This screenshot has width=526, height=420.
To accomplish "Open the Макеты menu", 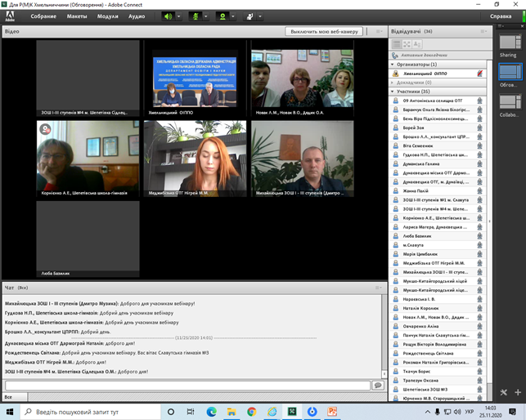I will coord(77,16).
